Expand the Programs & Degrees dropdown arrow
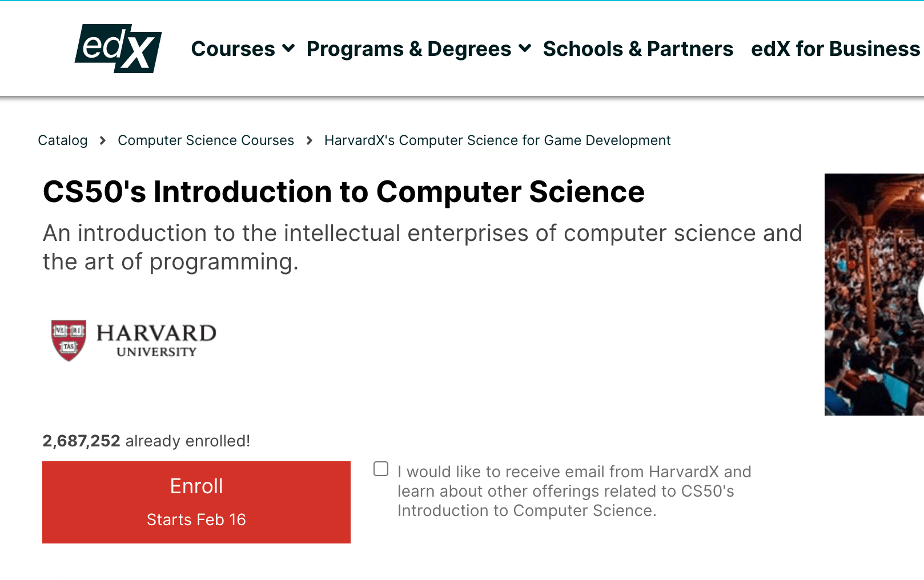Image resolution: width=924 pixels, height=580 pixels. 525,49
